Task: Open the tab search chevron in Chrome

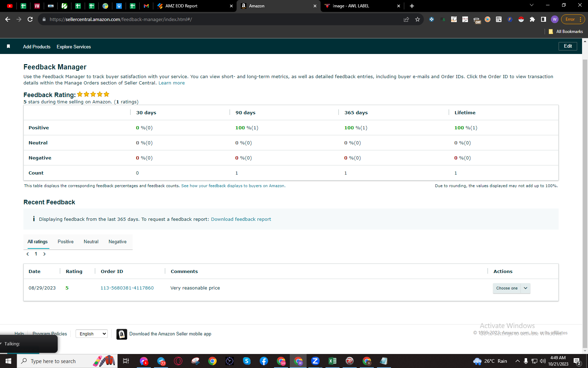Action: pyautogui.click(x=532, y=5)
